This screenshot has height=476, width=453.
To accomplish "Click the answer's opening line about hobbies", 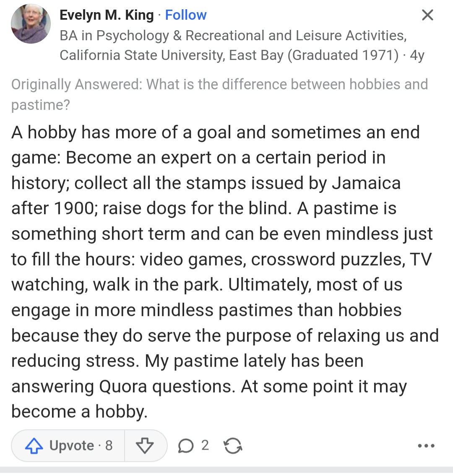I will click(215, 133).
